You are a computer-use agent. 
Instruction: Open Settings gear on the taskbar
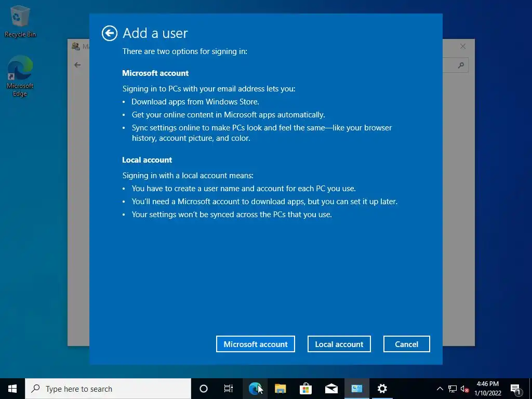(382, 389)
